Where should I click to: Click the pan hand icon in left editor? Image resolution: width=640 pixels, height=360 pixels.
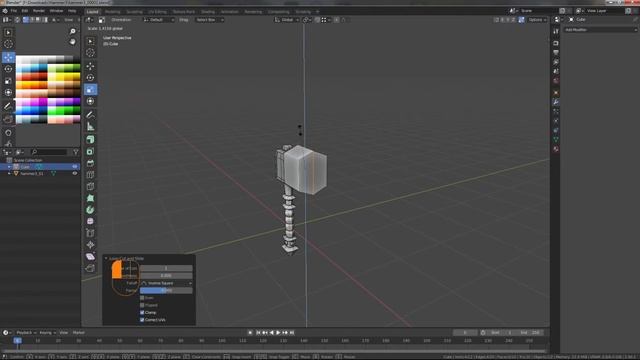pos(73,42)
